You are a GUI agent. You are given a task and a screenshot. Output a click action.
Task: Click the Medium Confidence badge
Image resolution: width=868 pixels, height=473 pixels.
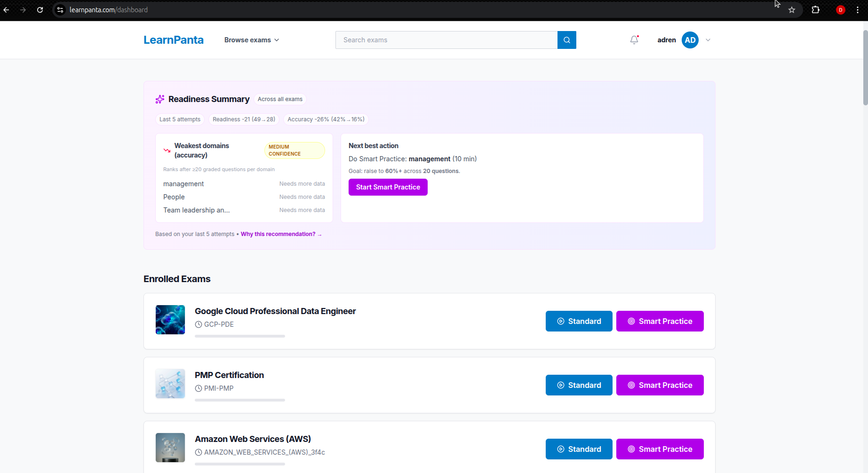[x=295, y=150]
